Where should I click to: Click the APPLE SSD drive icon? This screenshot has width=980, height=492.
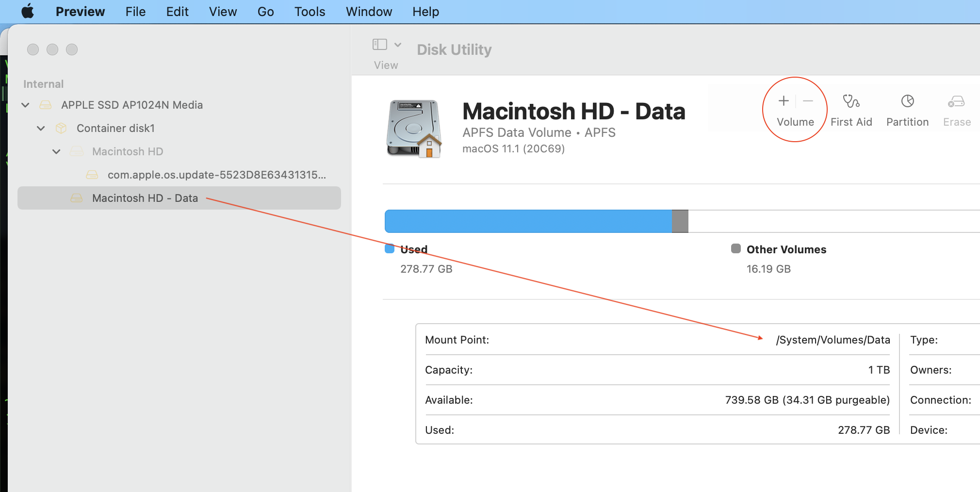click(x=46, y=105)
